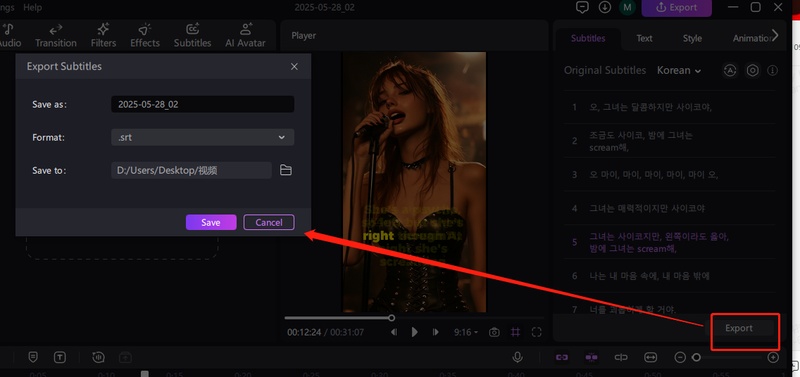The image size is (800, 377).
Task: Select highlighted subtitle line 5
Action: 670,242
